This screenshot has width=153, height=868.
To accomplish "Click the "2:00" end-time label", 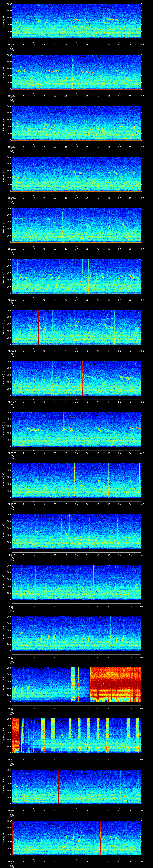I will 141,44.
